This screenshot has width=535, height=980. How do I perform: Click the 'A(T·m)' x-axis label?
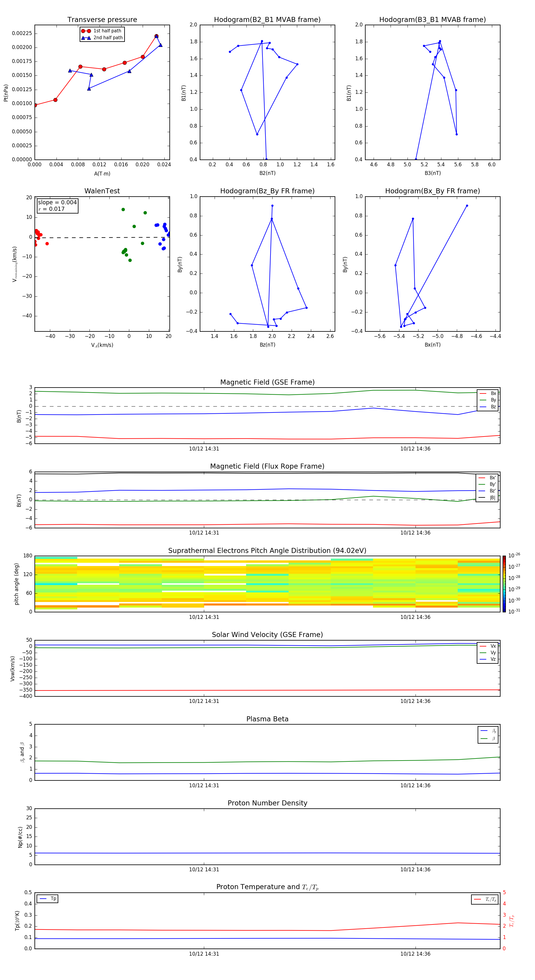tap(102, 173)
